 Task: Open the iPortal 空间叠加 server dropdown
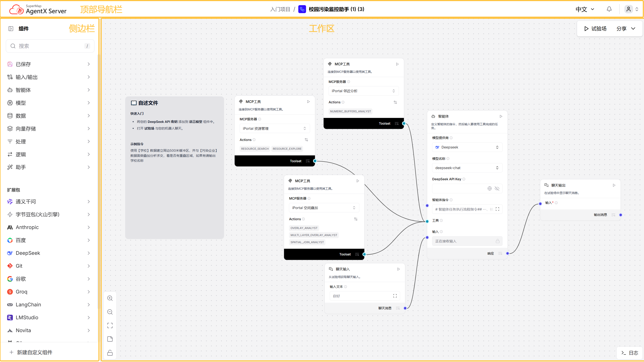click(x=324, y=208)
